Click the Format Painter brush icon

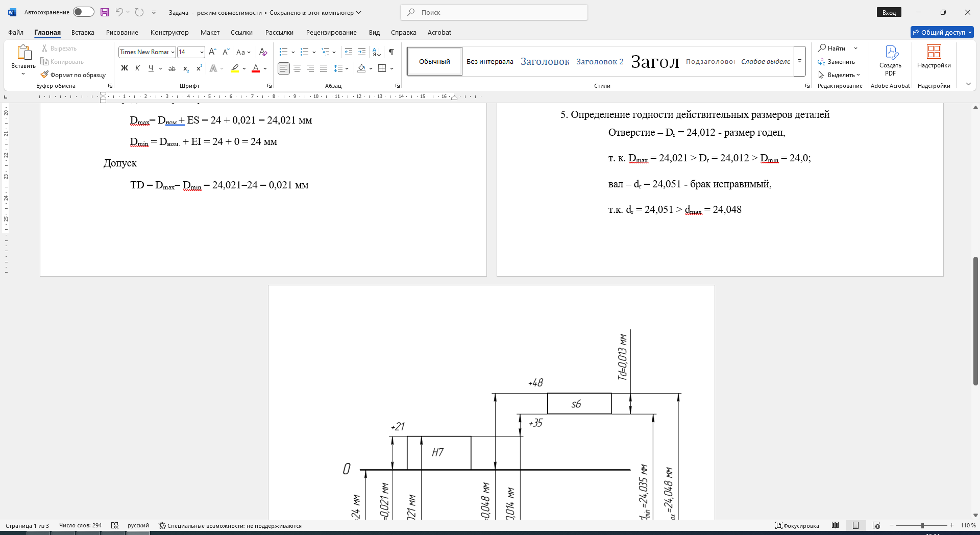click(45, 75)
